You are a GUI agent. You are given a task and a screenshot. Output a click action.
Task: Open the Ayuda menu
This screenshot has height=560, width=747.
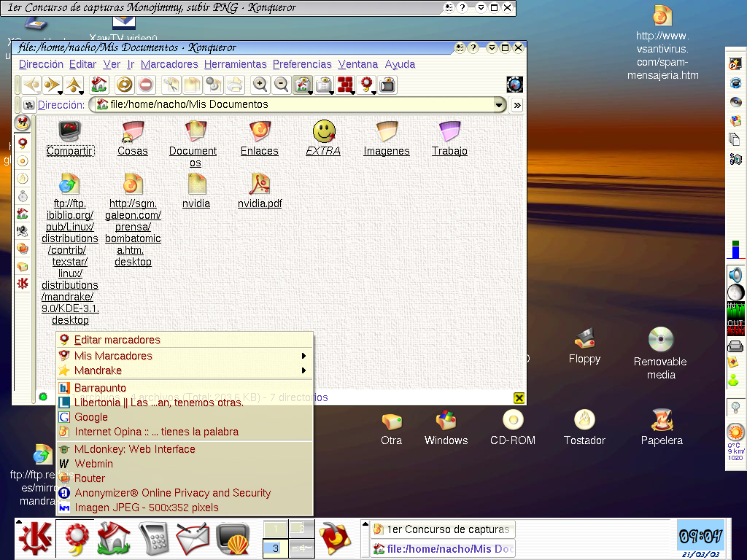pos(400,64)
